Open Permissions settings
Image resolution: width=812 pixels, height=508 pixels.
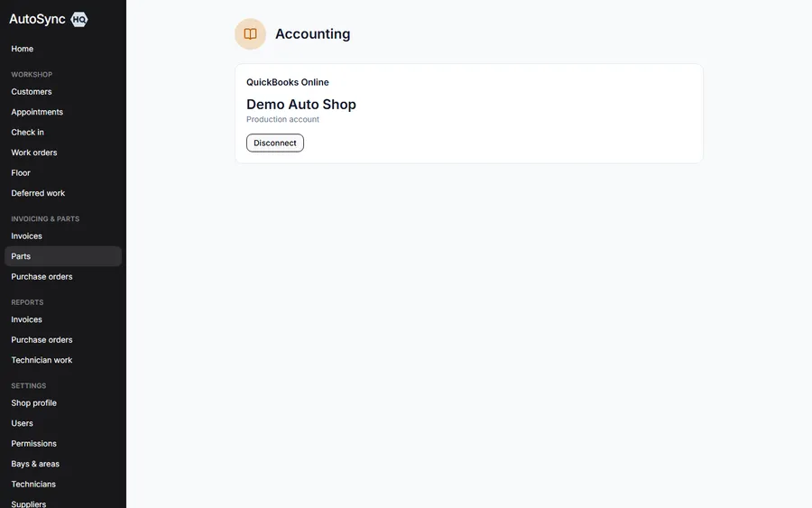coord(33,443)
